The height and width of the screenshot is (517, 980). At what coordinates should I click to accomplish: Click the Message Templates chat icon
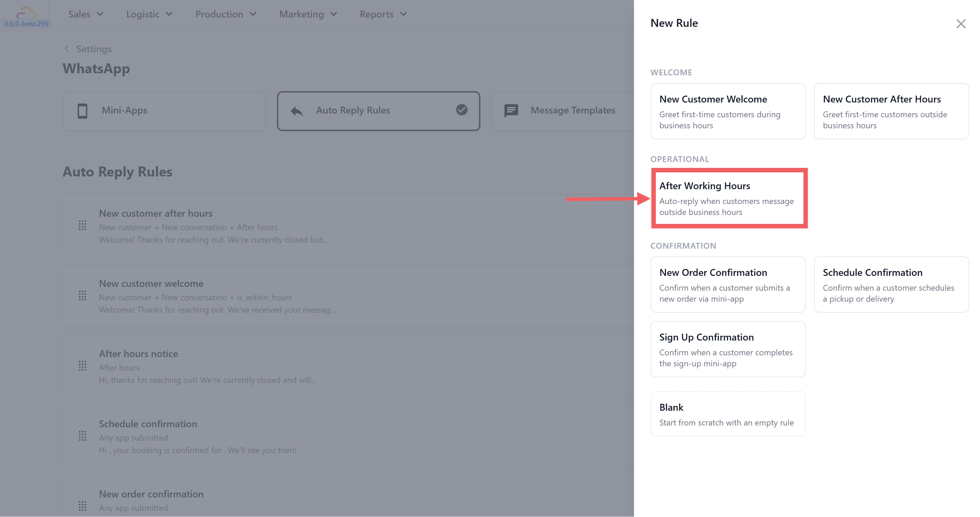511,111
